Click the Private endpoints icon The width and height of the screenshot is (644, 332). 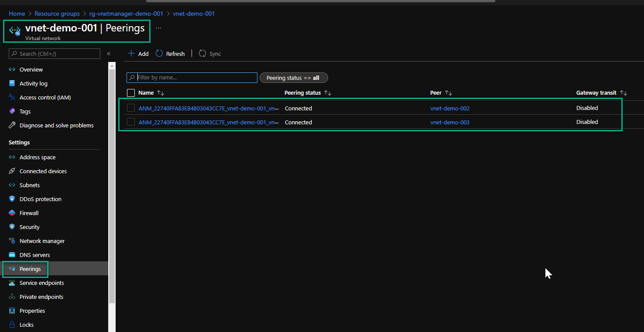pyautogui.click(x=12, y=297)
